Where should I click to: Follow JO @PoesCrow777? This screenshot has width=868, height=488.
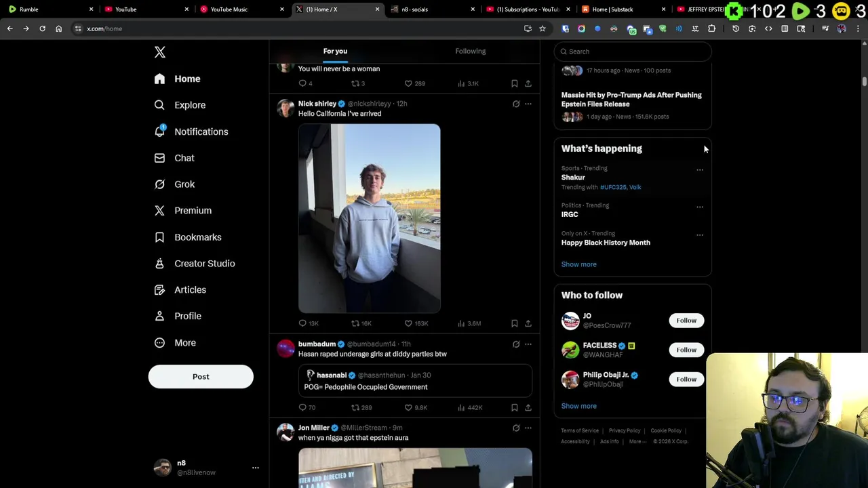(x=686, y=321)
